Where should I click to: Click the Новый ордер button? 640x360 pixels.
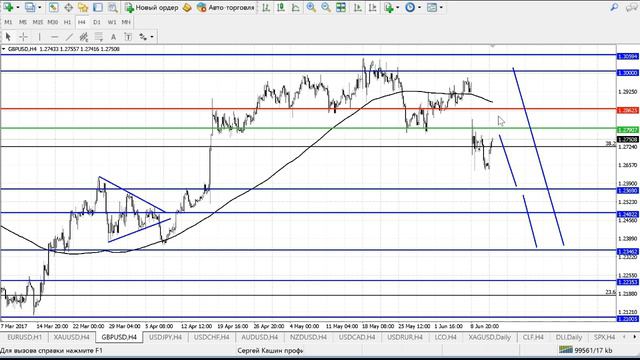click(x=152, y=7)
